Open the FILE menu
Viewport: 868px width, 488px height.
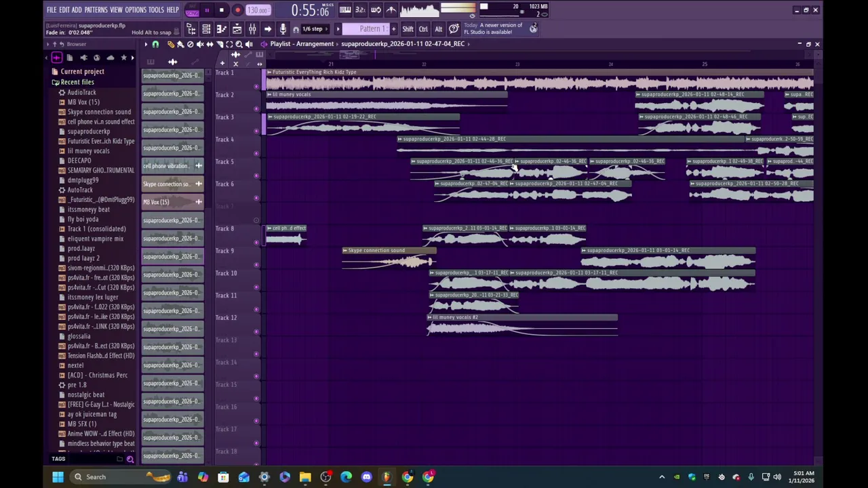(52, 10)
